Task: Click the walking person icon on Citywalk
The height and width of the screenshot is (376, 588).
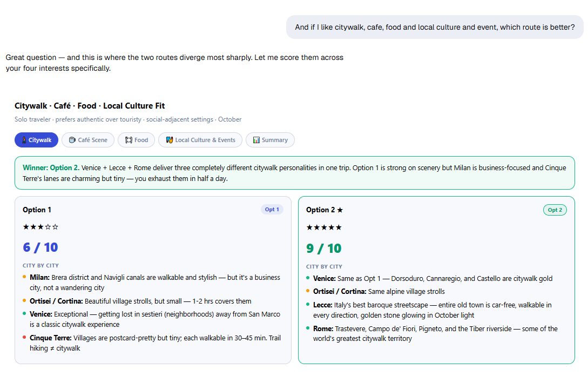Action: [24, 140]
